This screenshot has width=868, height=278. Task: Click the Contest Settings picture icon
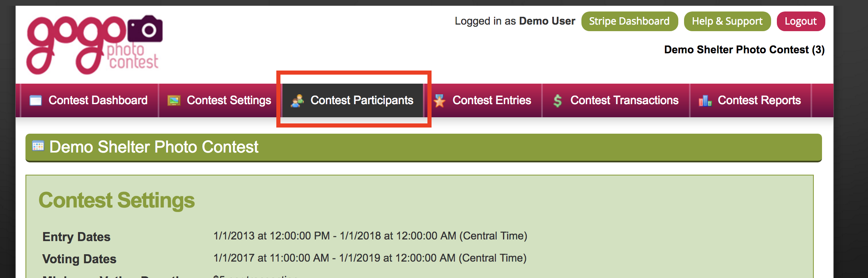174,100
